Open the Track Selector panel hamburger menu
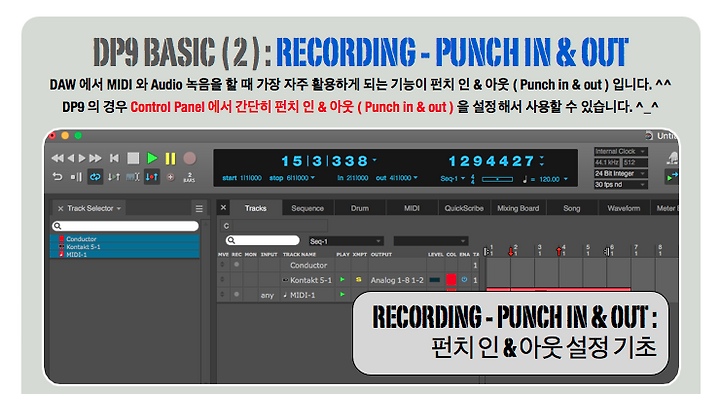720x394 pixels. point(199,208)
